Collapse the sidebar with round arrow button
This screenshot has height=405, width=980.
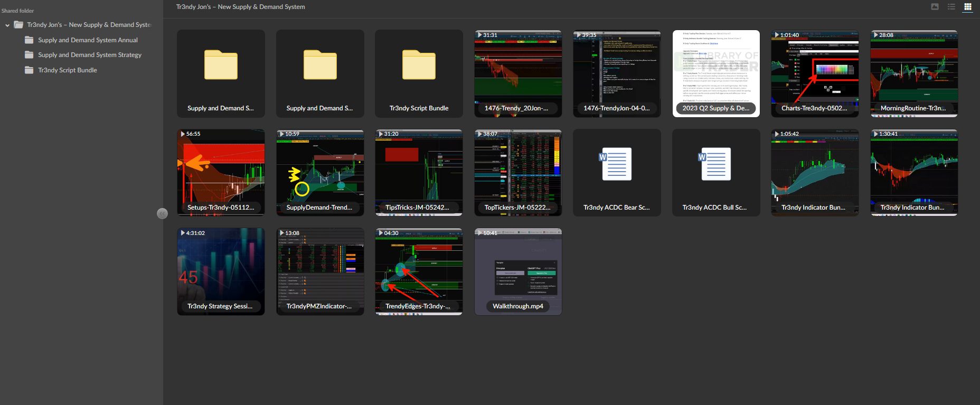coord(162,213)
